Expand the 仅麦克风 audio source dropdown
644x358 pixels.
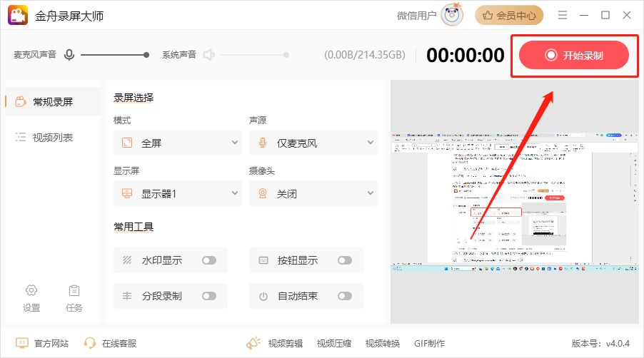point(313,143)
